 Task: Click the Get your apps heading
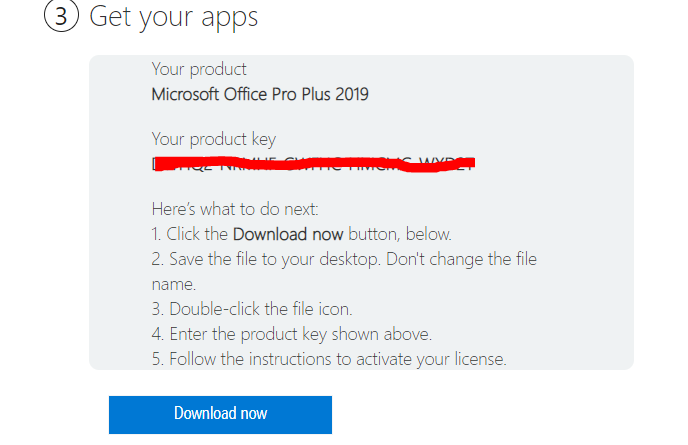tap(173, 18)
